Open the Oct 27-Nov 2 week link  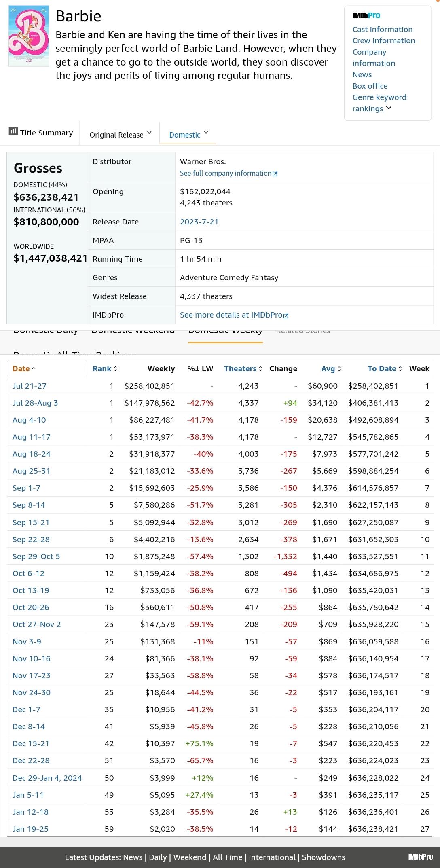(x=37, y=624)
